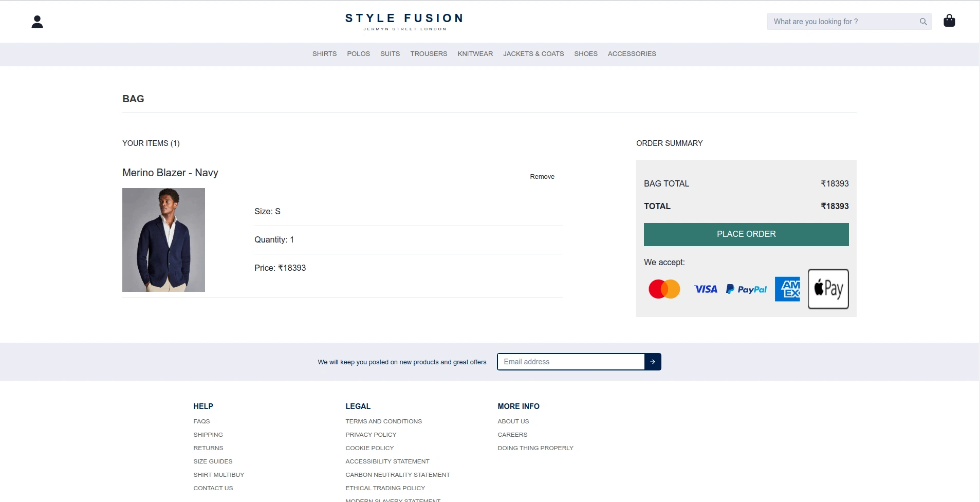
Task: Open the Size Guides link
Action: click(213, 461)
